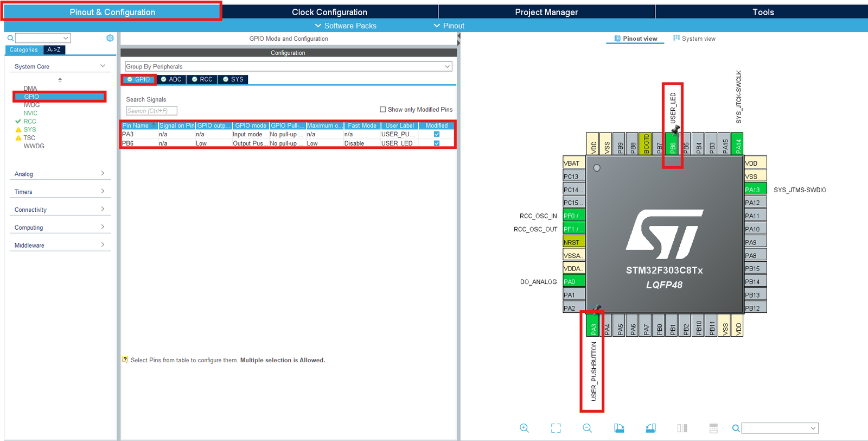Open the pin search dropdown at bottom
Image resolution: width=868 pixels, height=441 pixels.
point(813,428)
